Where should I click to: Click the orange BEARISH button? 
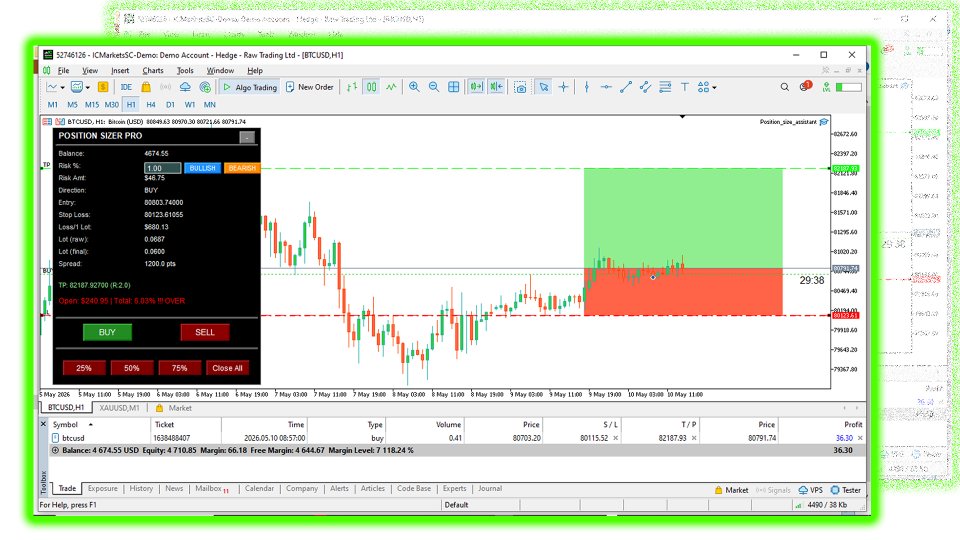[242, 168]
